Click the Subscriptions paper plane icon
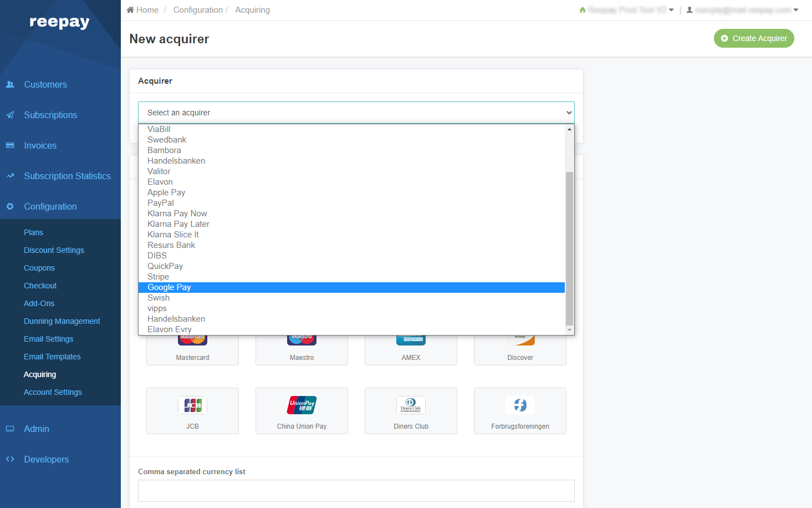 [10, 115]
